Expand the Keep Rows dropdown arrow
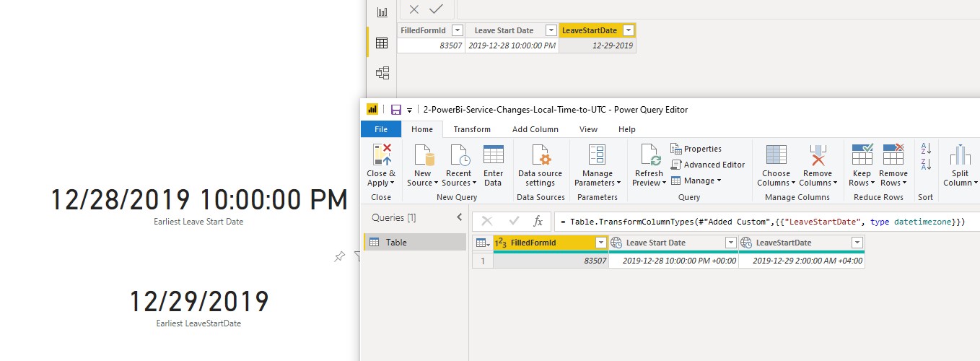 click(x=872, y=183)
